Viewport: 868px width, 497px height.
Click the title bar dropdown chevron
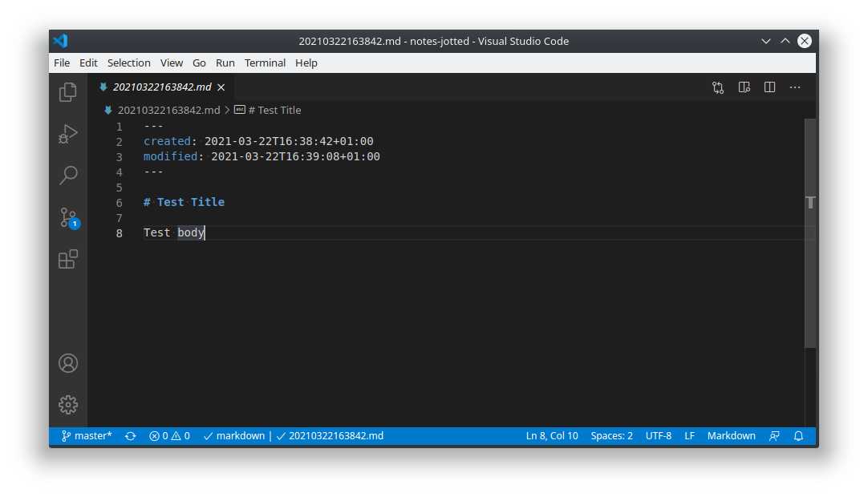(766, 41)
